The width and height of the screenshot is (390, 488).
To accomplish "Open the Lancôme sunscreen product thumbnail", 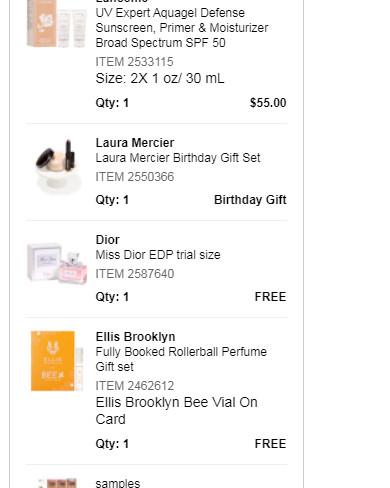I will click(x=57, y=23).
